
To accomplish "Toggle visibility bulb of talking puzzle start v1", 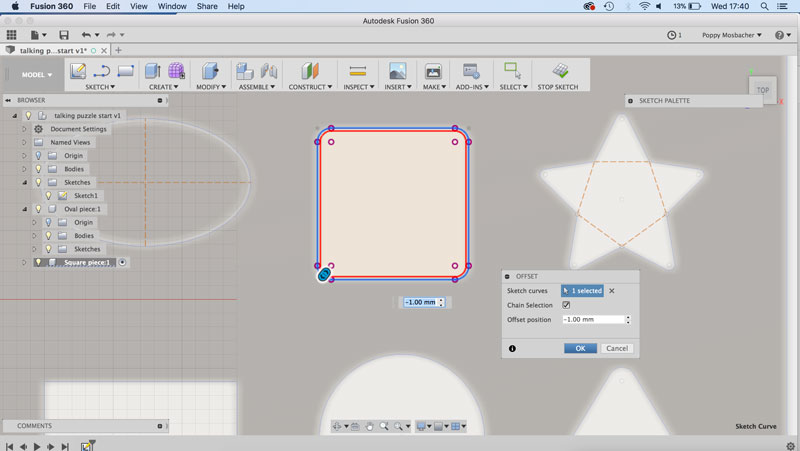I will point(29,115).
